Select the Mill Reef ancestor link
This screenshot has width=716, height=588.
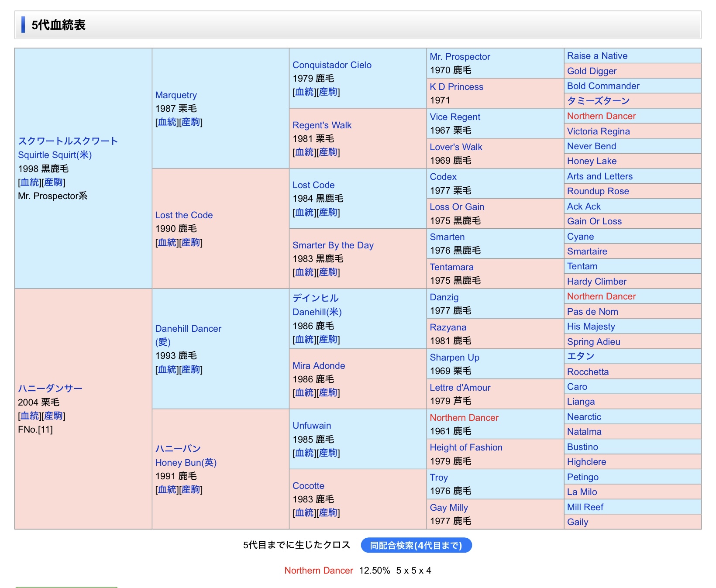(x=585, y=507)
